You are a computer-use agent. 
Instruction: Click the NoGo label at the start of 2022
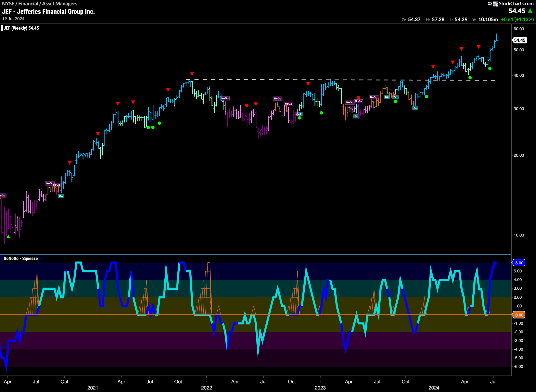point(225,98)
